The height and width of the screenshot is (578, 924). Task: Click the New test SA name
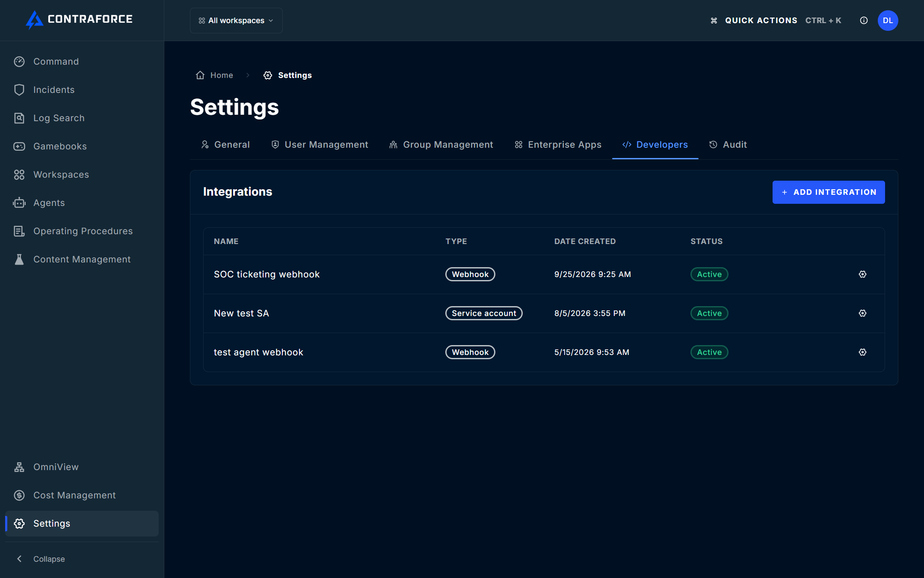(241, 313)
